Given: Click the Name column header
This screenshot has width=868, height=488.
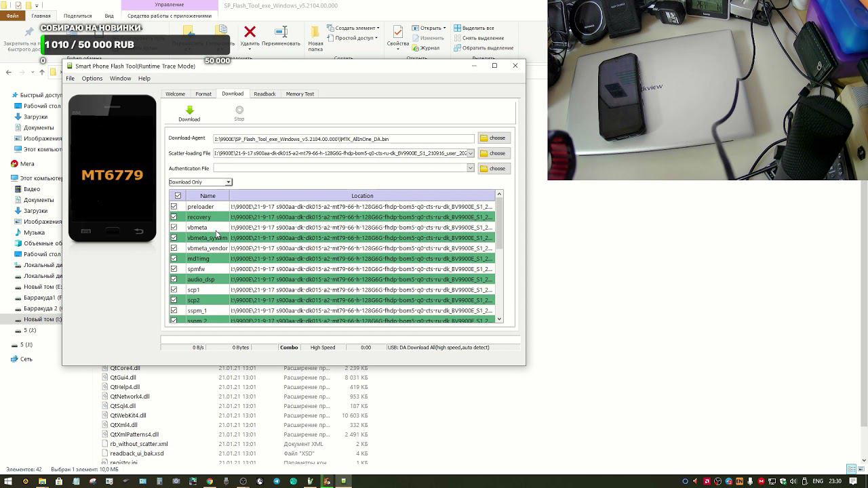Looking at the screenshot, I should click(208, 196).
